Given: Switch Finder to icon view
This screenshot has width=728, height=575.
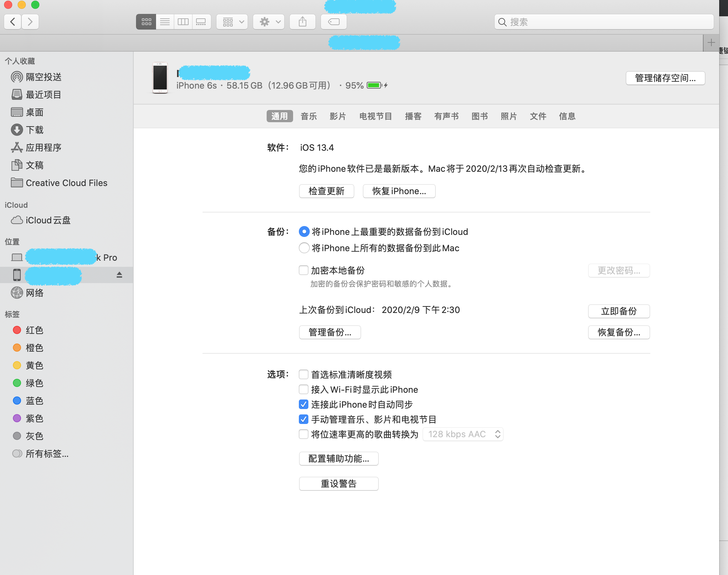Looking at the screenshot, I should (x=146, y=22).
